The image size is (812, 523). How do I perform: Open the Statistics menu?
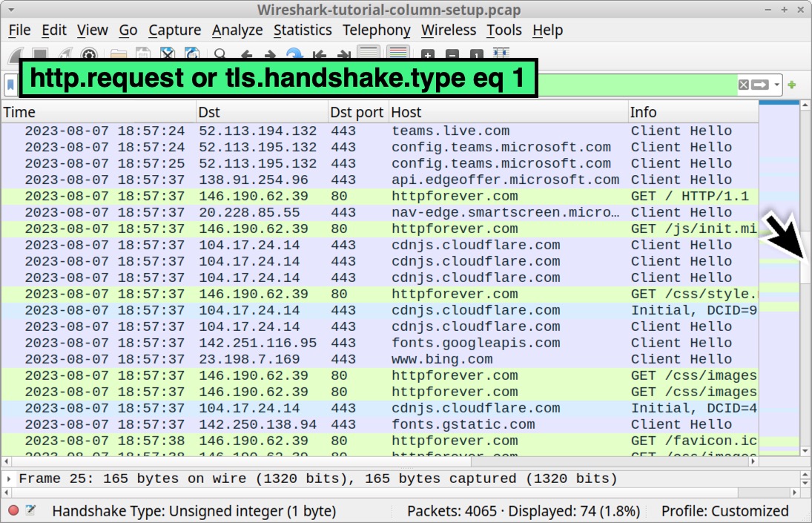(x=303, y=30)
